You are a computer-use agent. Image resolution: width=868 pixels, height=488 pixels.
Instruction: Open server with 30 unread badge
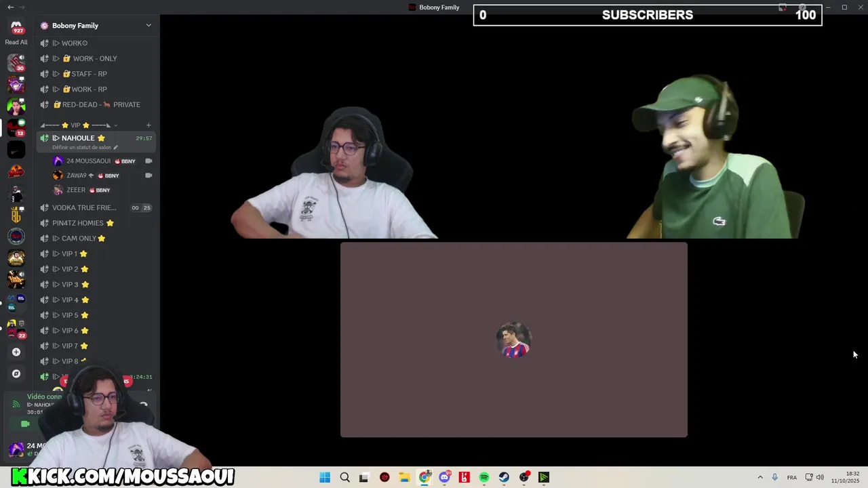click(16, 62)
